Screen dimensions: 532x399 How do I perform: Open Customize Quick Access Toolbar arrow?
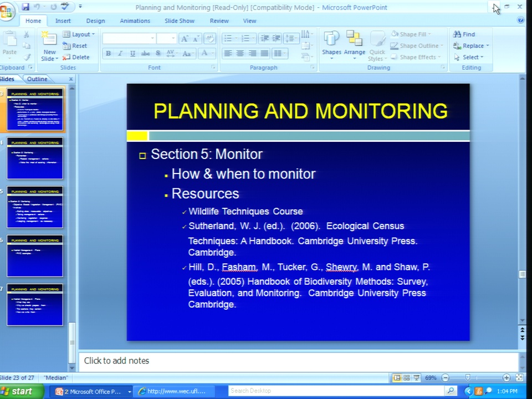80,7
